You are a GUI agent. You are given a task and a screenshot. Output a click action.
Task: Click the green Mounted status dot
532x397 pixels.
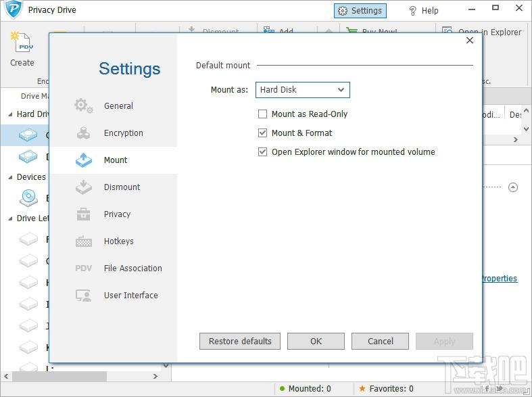[282, 389]
